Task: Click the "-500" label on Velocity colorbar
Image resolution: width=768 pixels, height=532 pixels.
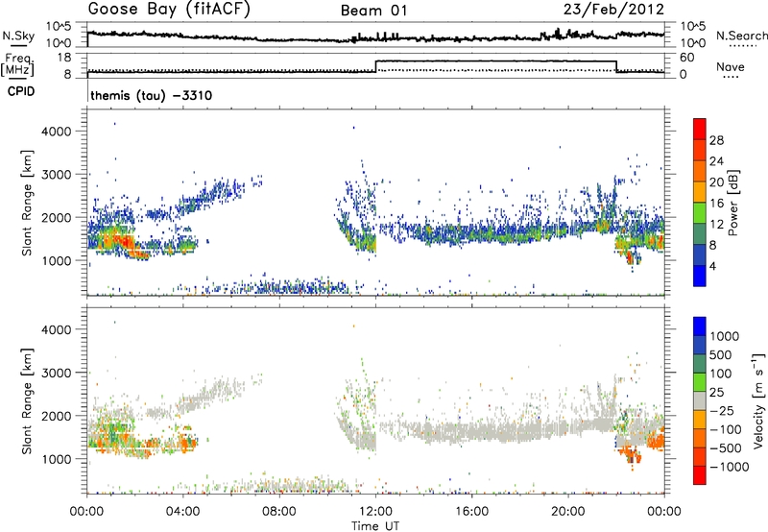Action: click(726, 448)
